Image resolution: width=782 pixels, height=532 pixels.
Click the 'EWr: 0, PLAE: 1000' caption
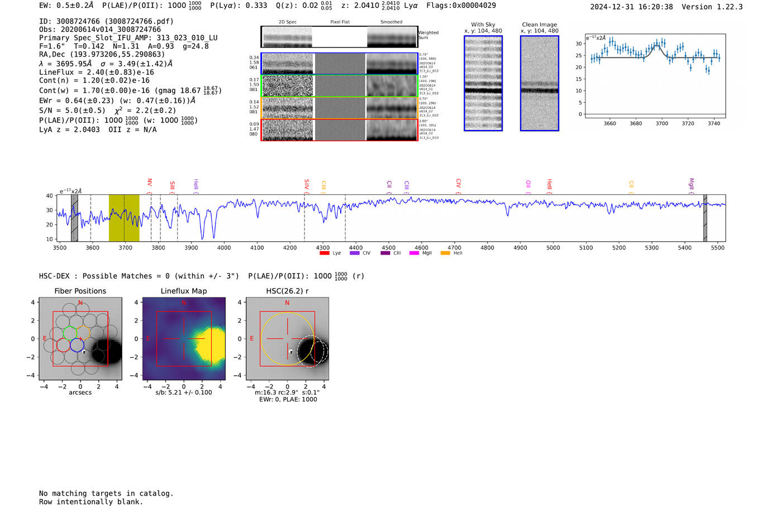[288, 399]
